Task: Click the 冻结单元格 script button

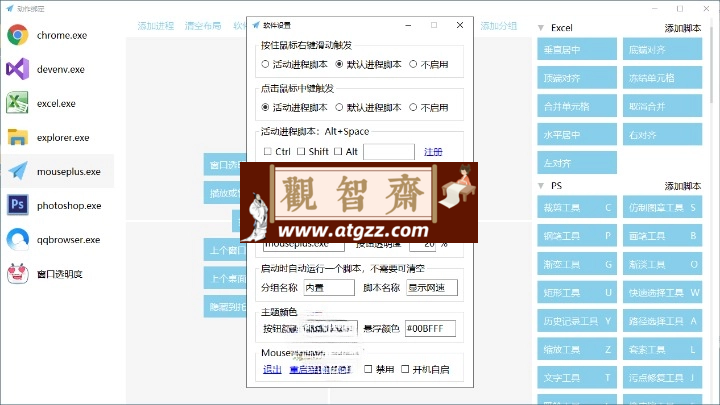Action: click(x=663, y=78)
